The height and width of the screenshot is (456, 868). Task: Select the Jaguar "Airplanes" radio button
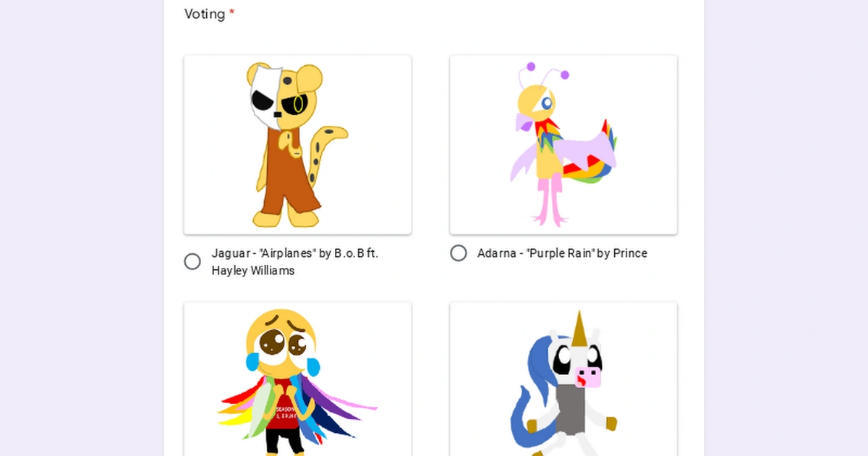click(x=192, y=262)
